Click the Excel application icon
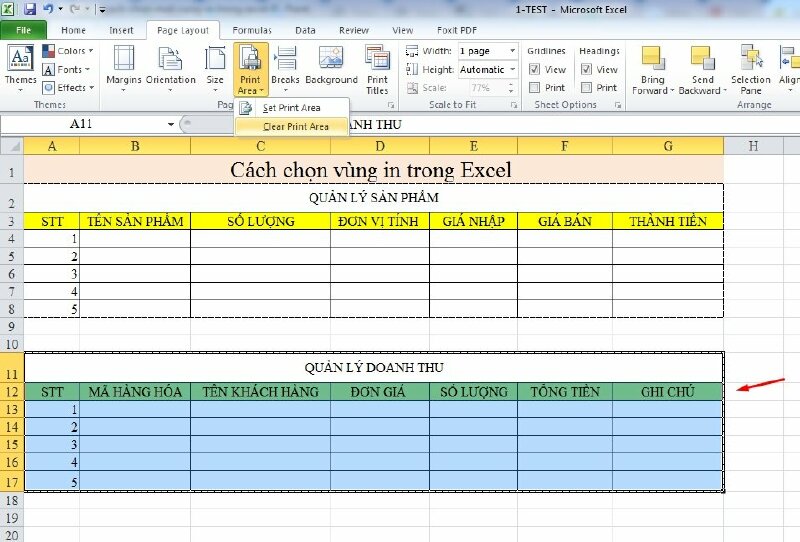Screen dimensions: 800x542 click(8, 9)
